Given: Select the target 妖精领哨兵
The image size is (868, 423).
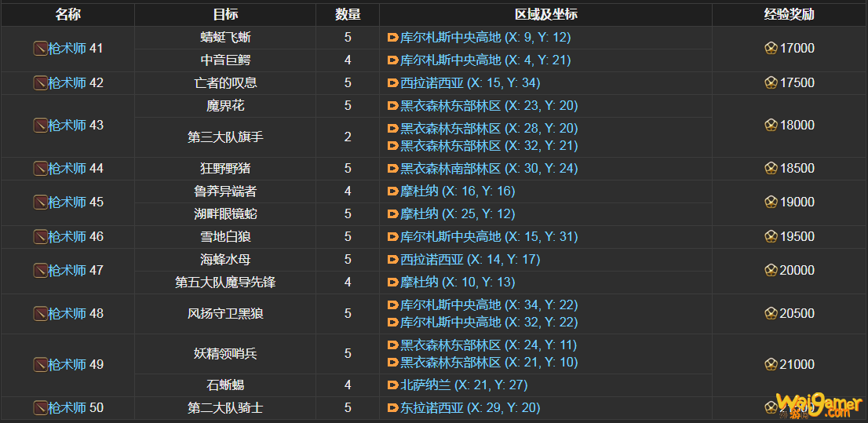Looking at the screenshot, I should tap(225, 354).
